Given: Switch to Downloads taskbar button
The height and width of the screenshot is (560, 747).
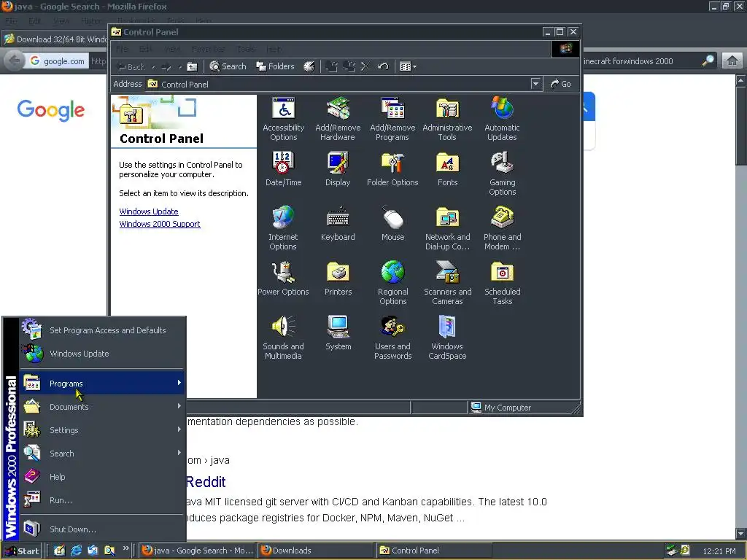Looking at the screenshot, I should (315, 551).
